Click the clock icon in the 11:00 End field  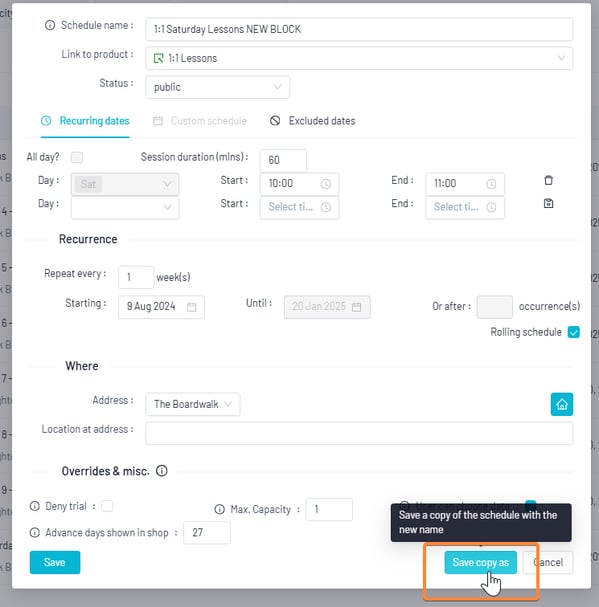coord(491,184)
